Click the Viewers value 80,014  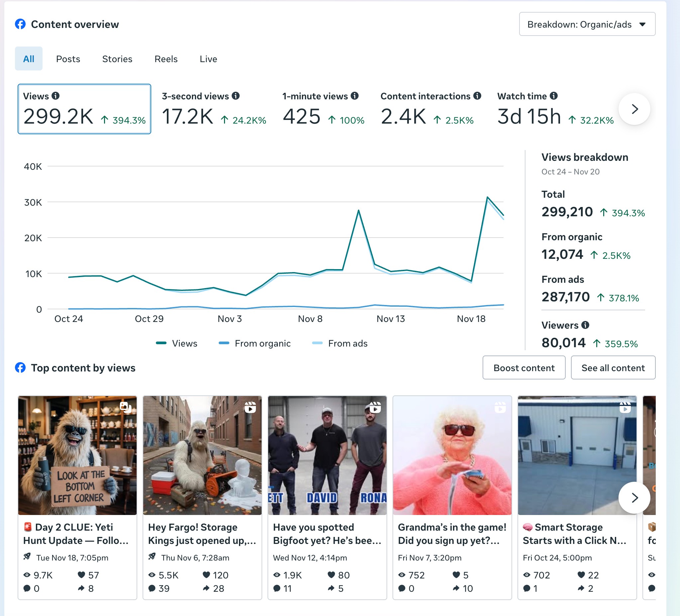point(564,343)
